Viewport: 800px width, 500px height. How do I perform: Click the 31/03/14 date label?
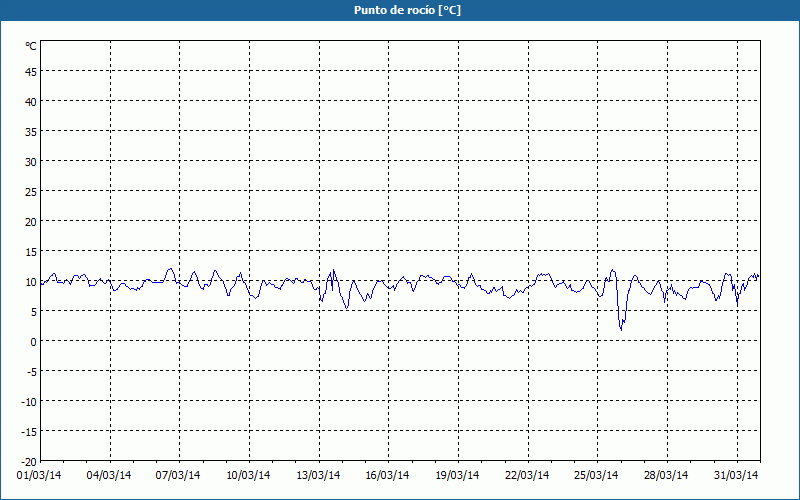coord(736,475)
